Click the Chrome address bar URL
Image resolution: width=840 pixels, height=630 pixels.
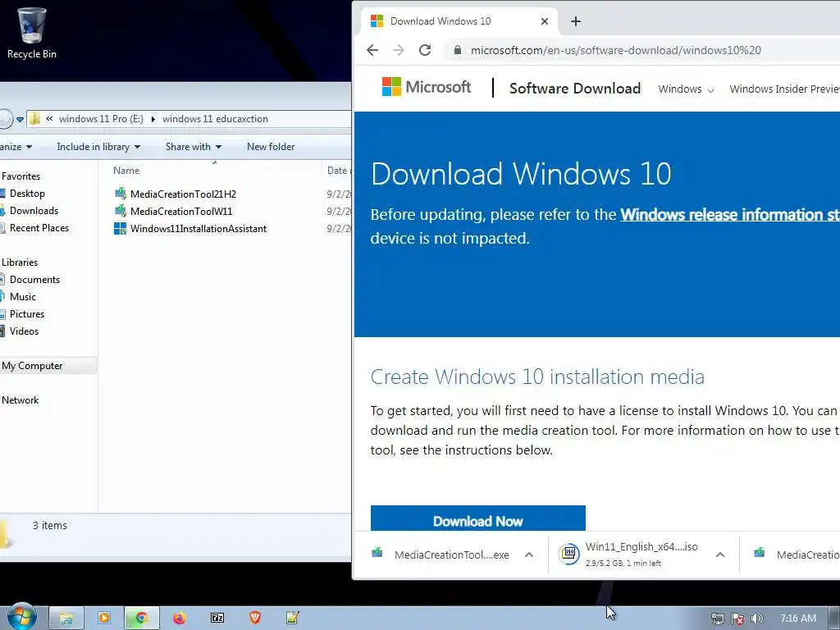pos(615,50)
